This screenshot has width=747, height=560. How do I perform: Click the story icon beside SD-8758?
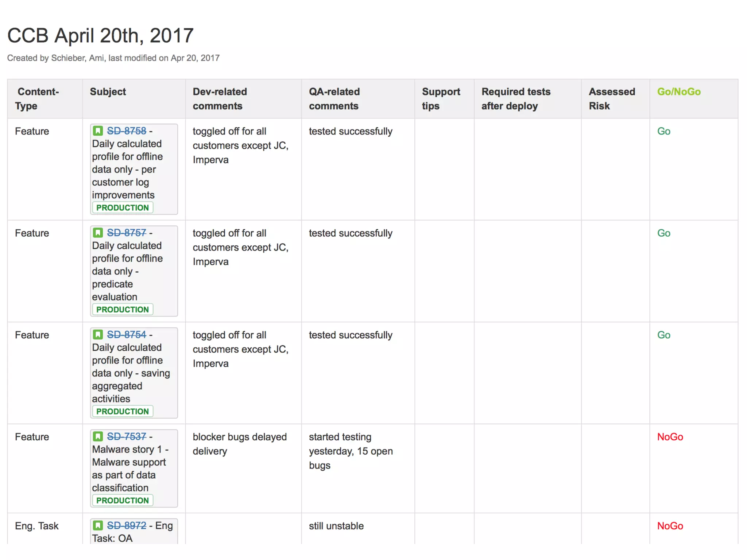pyautogui.click(x=98, y=131)
